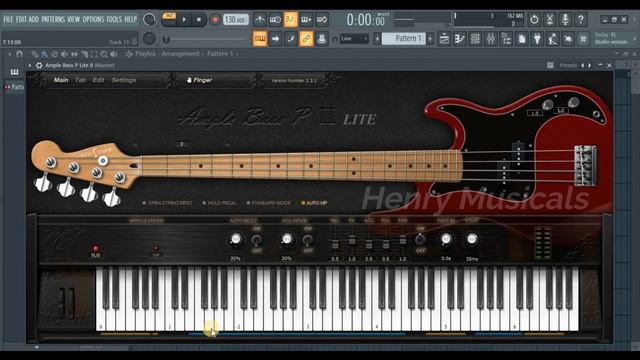
Task: Open the Browser view icon
Action: (x=506, y=39)
